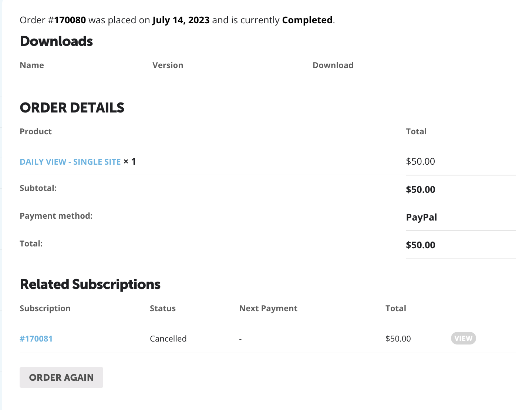Viewport: 532px width, 410px height.
Task: Click the Completed order status text
Action: pyautogui.click(x=307, y=20)
